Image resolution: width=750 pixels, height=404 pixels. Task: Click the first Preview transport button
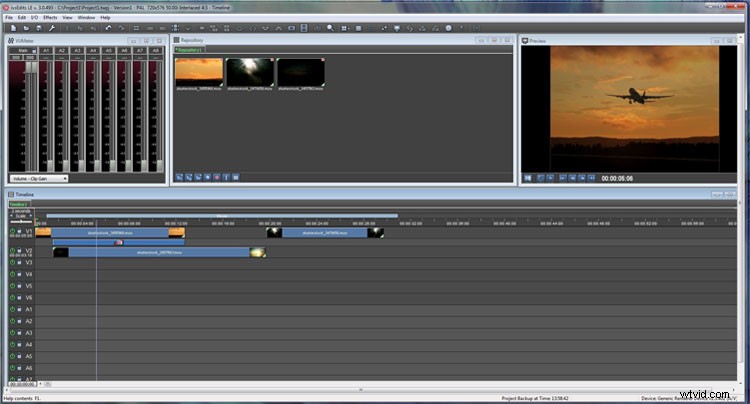coord(528,178)
